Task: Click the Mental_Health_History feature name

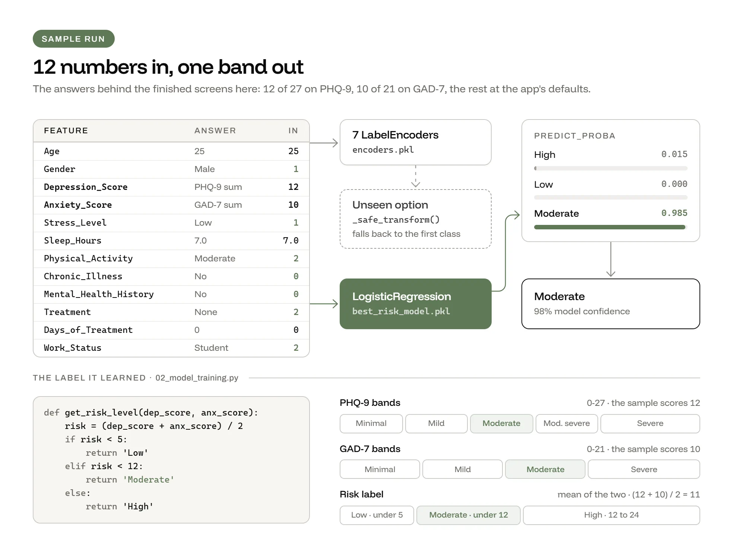Action: [x=99, y=294]
